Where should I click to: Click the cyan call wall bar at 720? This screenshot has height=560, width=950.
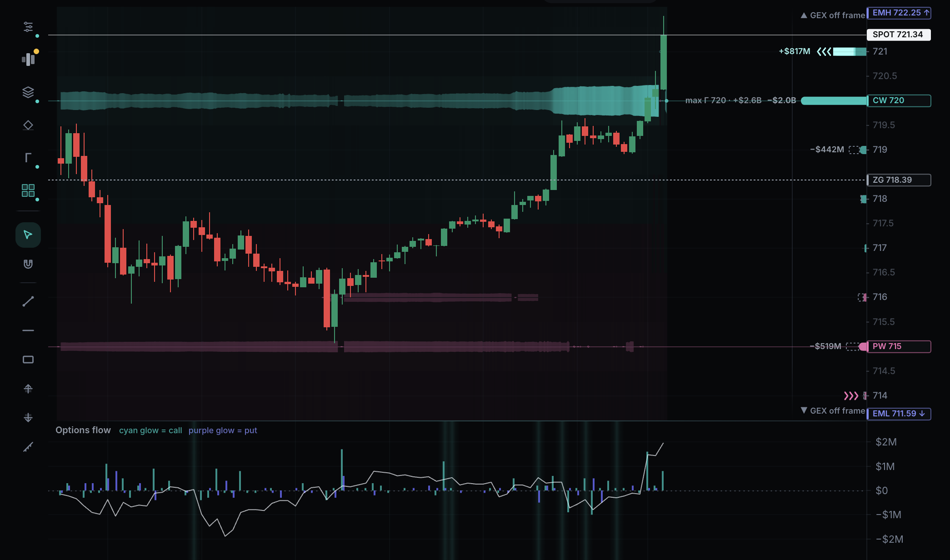pyautogui.click(x=834, y=100)
